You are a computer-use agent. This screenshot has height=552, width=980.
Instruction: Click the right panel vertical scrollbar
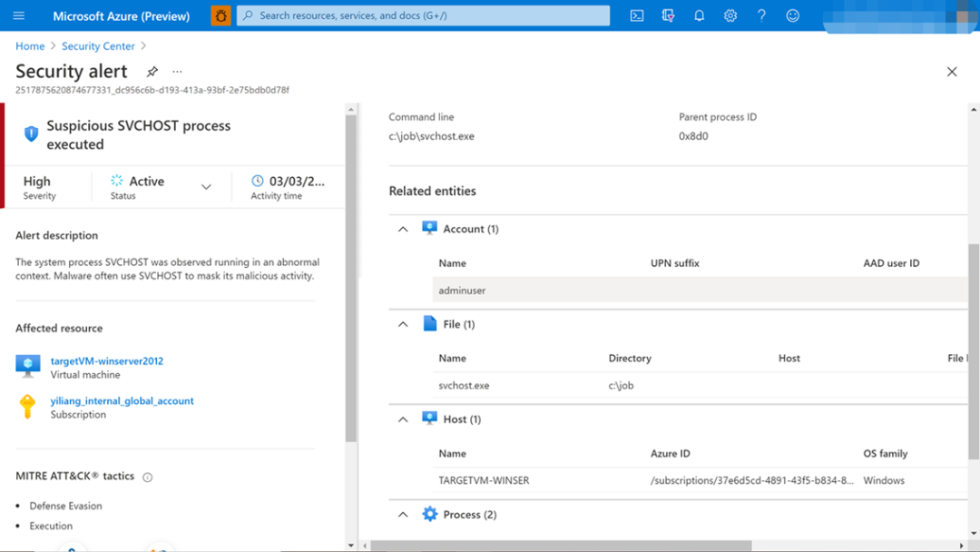pyautogui.click(x=974, y=350)
